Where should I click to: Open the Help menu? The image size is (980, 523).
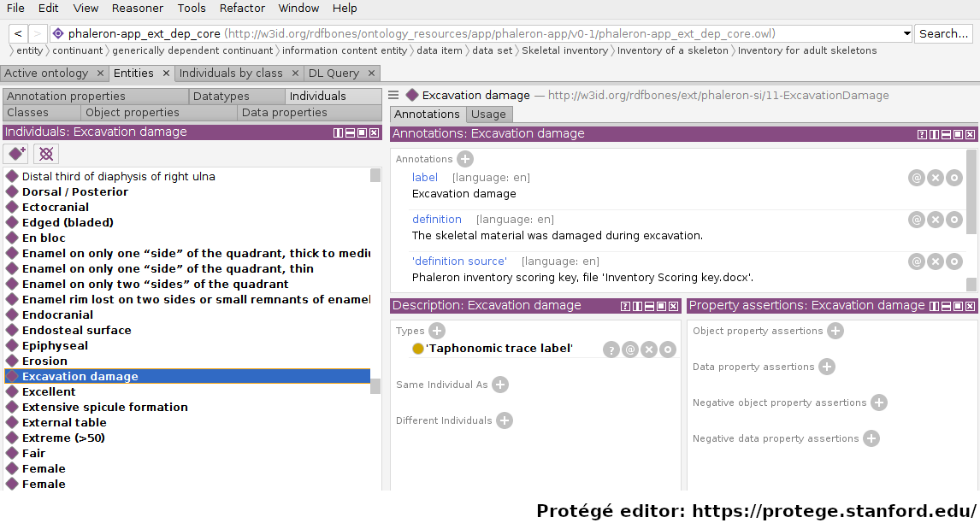[x=345, y=9]
